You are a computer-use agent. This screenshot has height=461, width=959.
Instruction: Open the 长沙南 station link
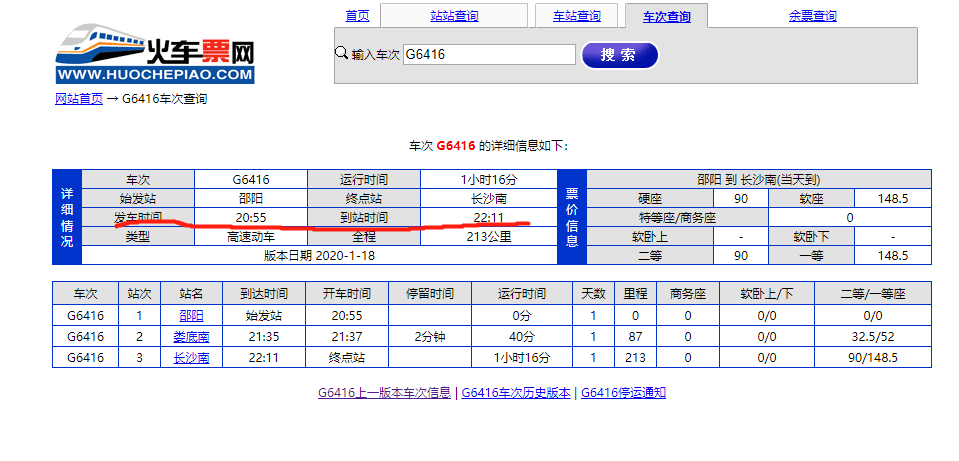(191, 358)
